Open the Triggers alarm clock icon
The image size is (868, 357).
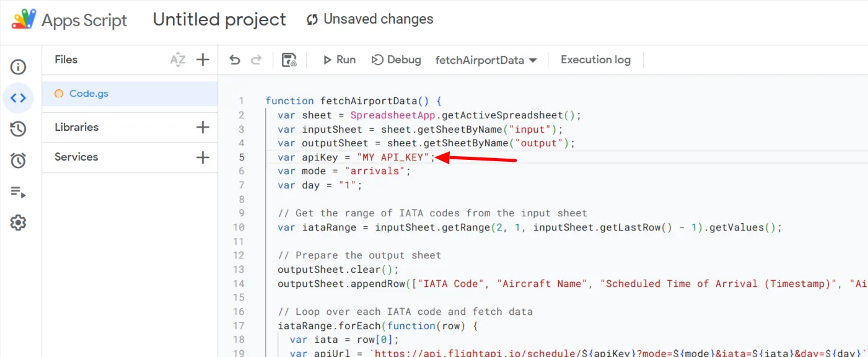18,161
